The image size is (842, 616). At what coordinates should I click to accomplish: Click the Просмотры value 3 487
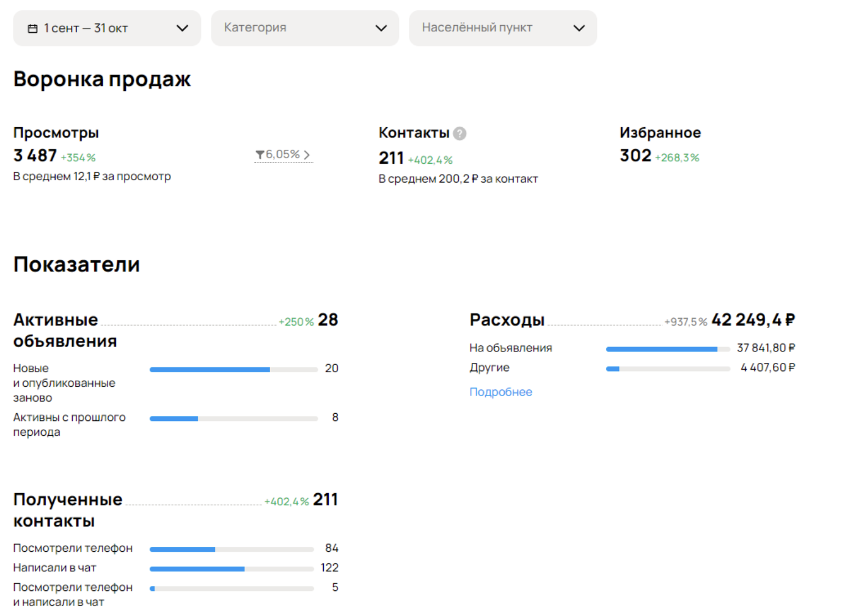pos(35,156)
